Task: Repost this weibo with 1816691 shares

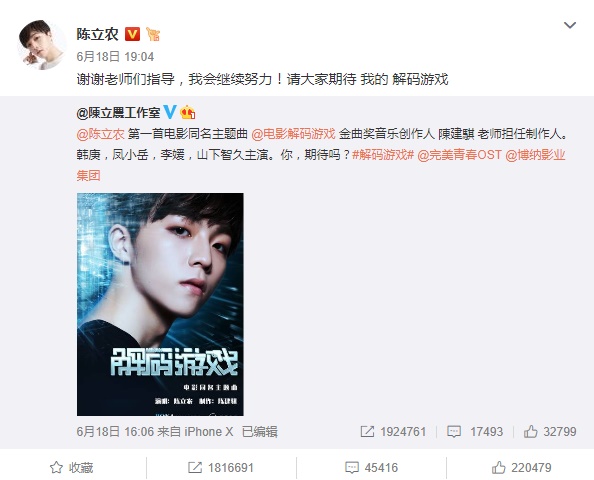Action: (x=221, y=467)
